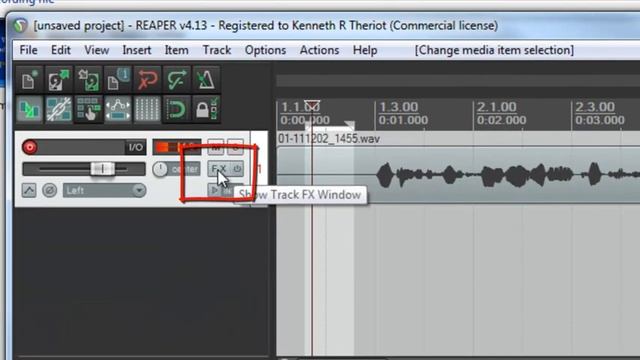
Task: Click the track volume fader handle
Action: coord(102,169)
